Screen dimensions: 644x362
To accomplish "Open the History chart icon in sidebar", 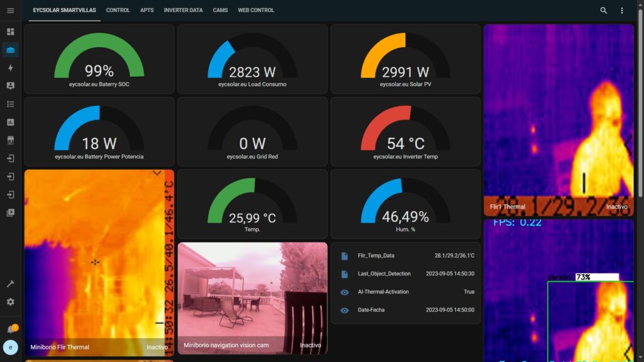I will (x=10, y=122).
